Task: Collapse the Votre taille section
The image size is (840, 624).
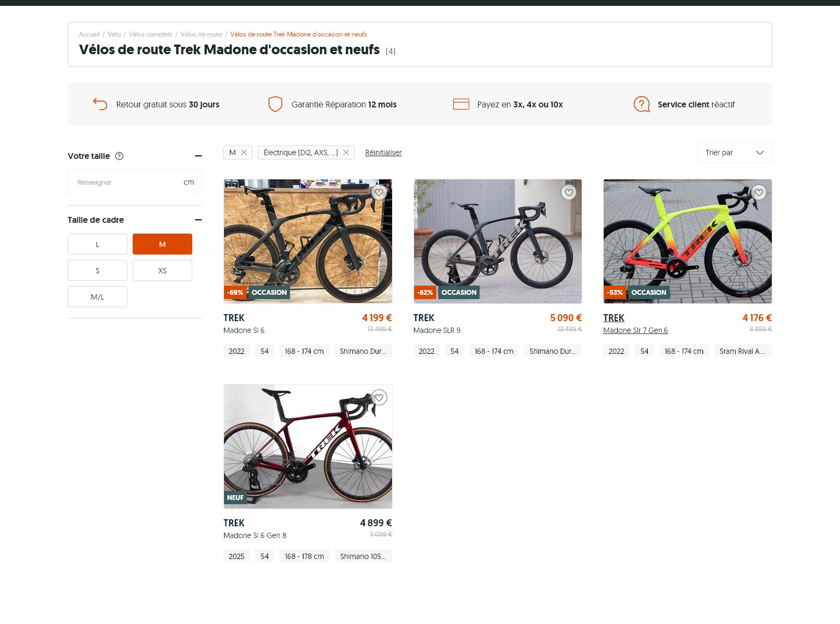Action: 198,156
